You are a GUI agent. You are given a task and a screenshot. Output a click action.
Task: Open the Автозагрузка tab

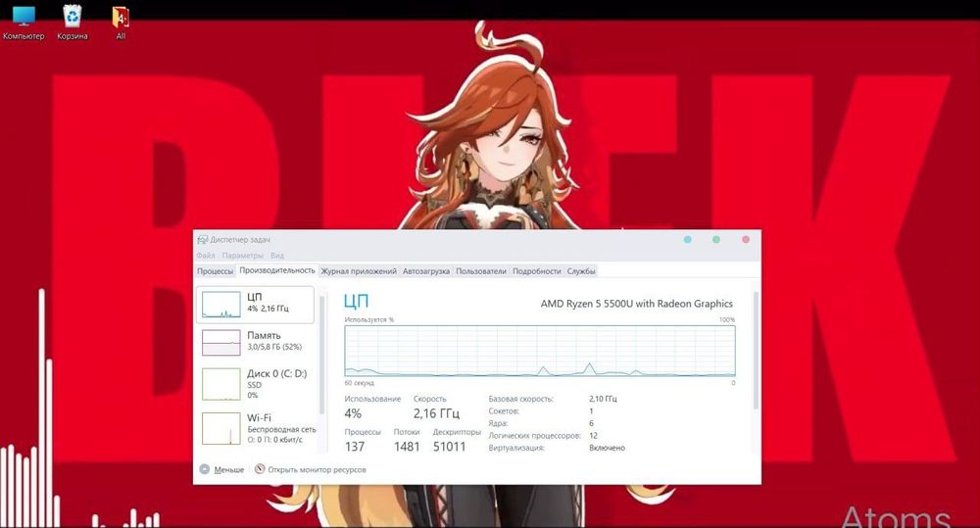point(426,271)
